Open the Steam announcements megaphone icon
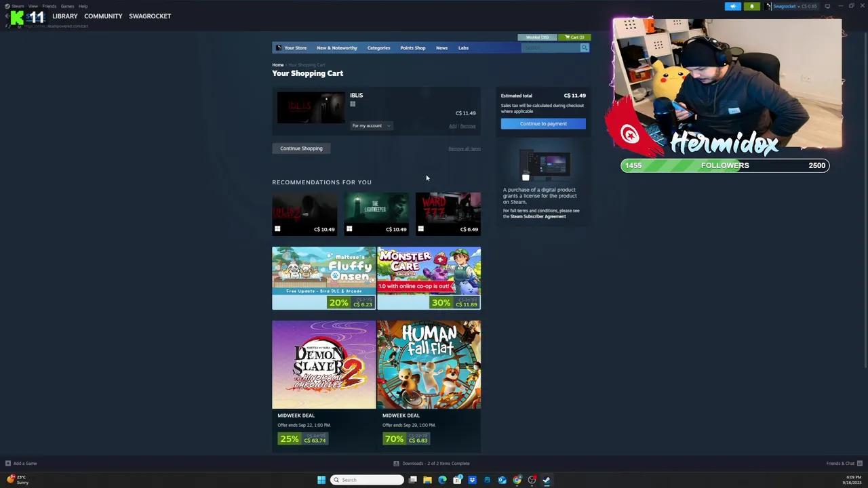Screen dimensions: 868x488 point(733,6)
